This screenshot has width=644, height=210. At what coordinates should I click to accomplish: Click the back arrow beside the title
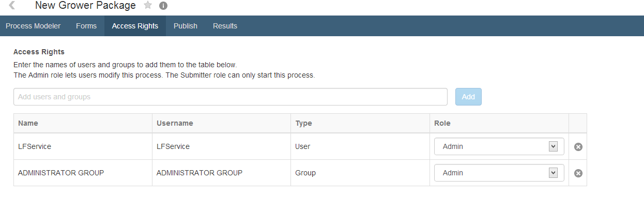click(x=12, y=6)
